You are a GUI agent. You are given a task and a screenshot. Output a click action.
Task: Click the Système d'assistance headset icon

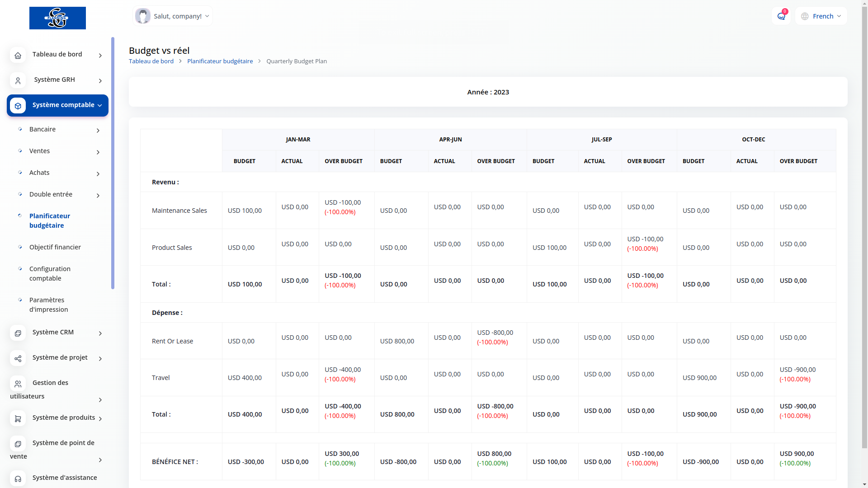click(18, 479)
